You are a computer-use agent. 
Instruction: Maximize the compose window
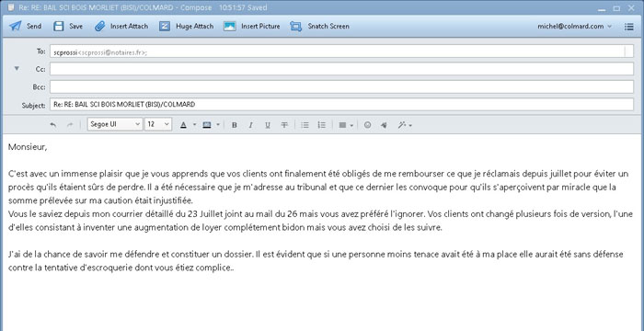tap(616, 8)
